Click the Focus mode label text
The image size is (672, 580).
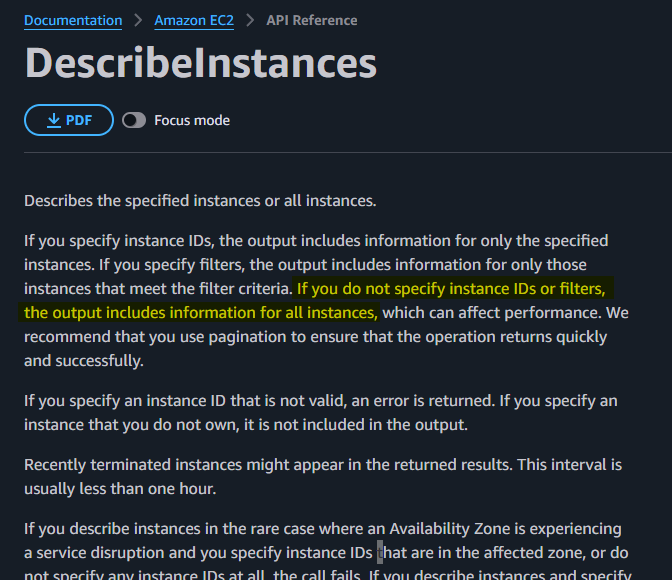(x=192, y=120)
